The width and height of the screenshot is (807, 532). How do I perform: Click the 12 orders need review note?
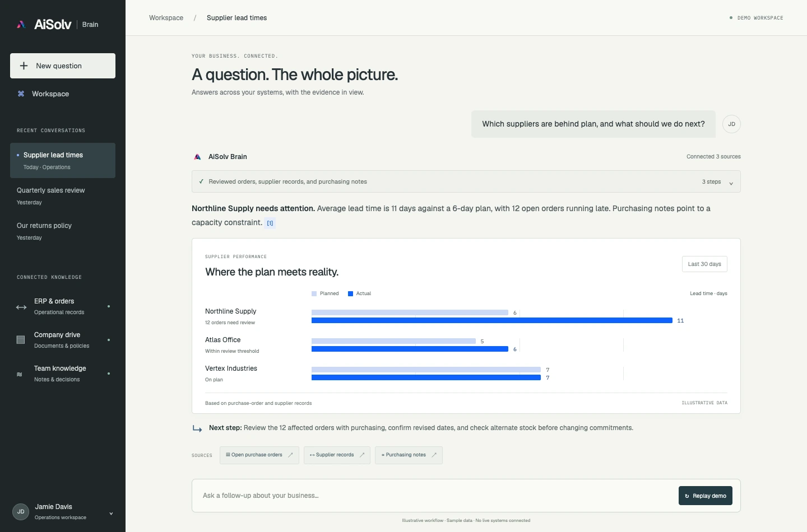[230, 323]
